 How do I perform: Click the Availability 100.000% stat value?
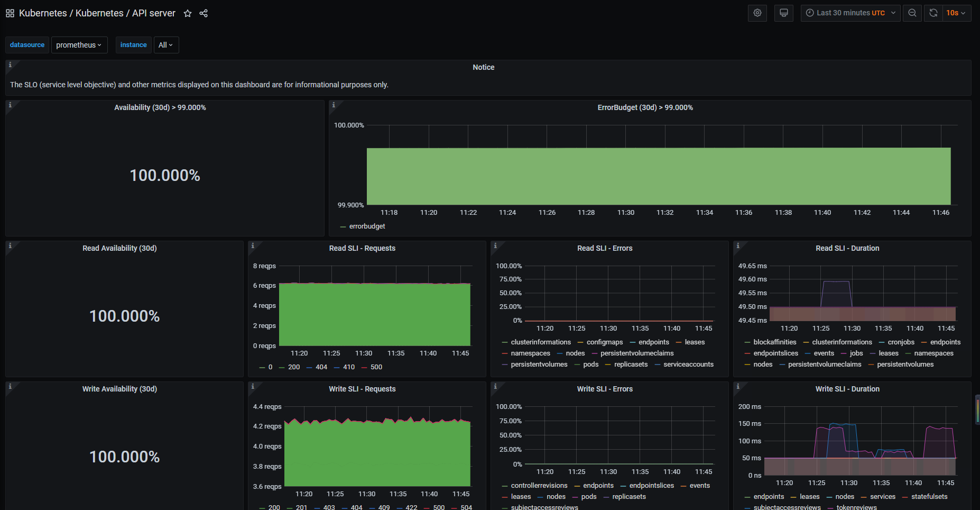pyautogui.click(x=165, y=175)
